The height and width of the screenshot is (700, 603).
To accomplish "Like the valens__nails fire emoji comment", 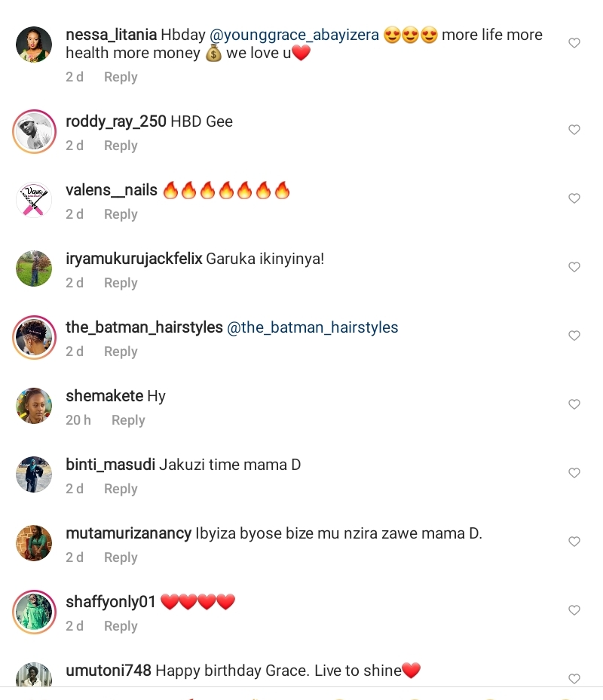I will tap(574, 198).
